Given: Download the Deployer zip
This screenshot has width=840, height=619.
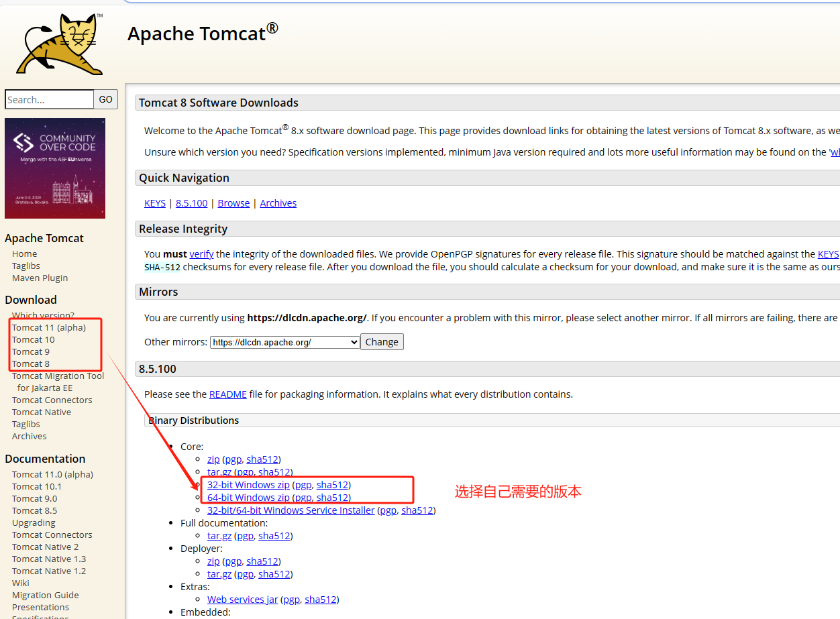Looking at the screenshot, I should (213, 561).
